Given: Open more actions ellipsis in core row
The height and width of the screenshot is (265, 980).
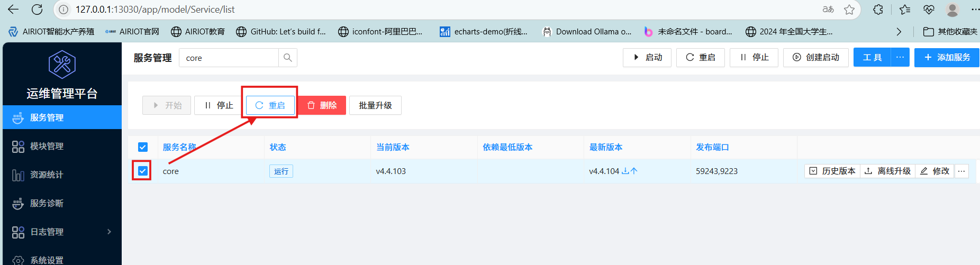Looking at the screenshot, I should (x=961, y=171).
